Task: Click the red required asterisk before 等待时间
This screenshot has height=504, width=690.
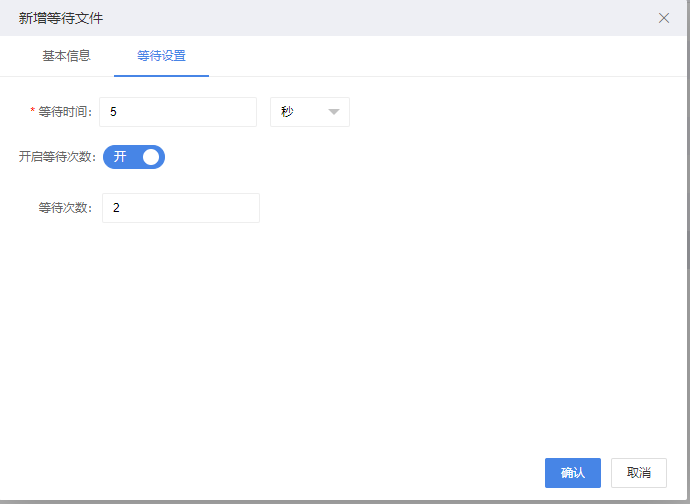Action: 33,110
